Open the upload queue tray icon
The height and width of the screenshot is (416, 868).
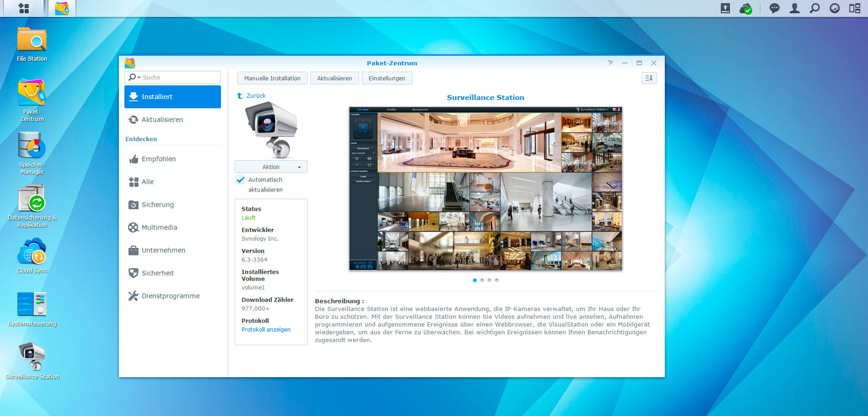coord(725,8)
